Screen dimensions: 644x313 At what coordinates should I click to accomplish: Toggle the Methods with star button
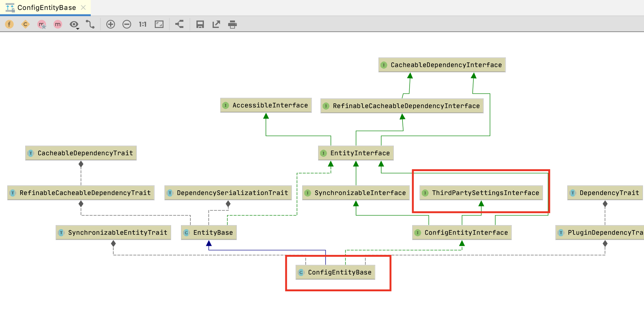click(42, 24)
